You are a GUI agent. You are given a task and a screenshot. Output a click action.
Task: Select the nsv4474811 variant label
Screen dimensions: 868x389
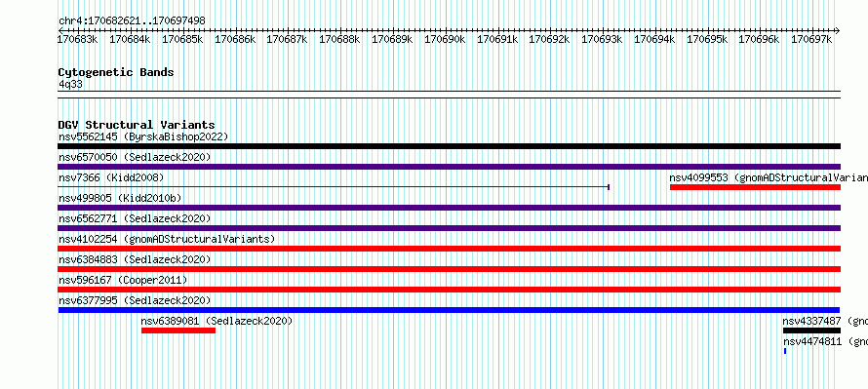click(x=825, y=341)
